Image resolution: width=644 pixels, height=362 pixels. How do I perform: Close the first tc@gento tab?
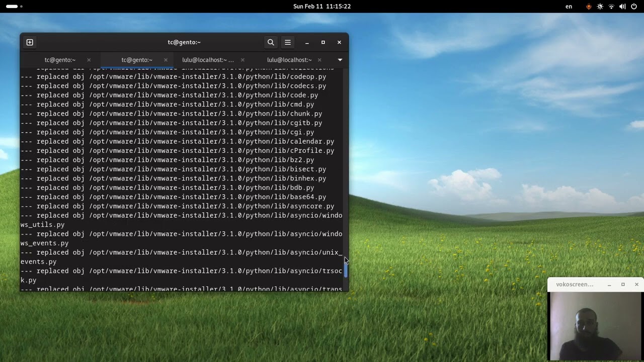[89, 60]
